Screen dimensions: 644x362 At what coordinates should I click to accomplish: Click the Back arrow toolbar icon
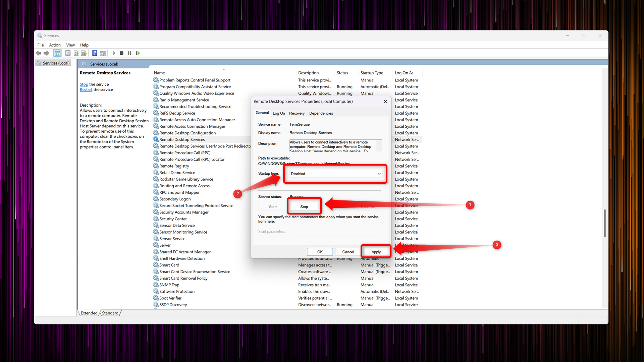point(39,53)
